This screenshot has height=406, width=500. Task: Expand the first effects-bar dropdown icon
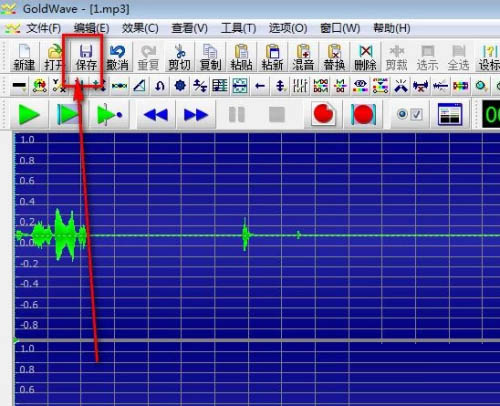(x=19, y=86)
